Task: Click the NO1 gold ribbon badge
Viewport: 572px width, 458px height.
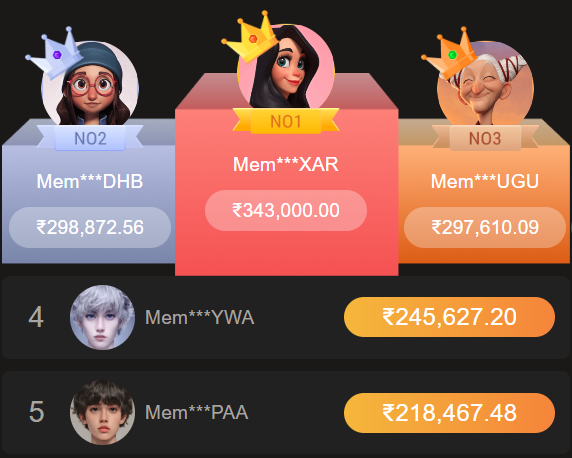Action: click(x=286, y=121)
